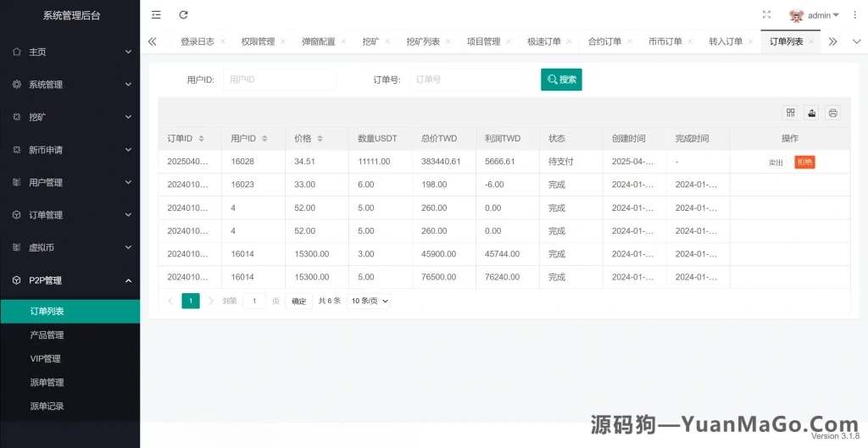The height and width of the screenshot is (448, 868).
Task: Expand 虚拟币 sidebar menu
Action: click(70, 248)
